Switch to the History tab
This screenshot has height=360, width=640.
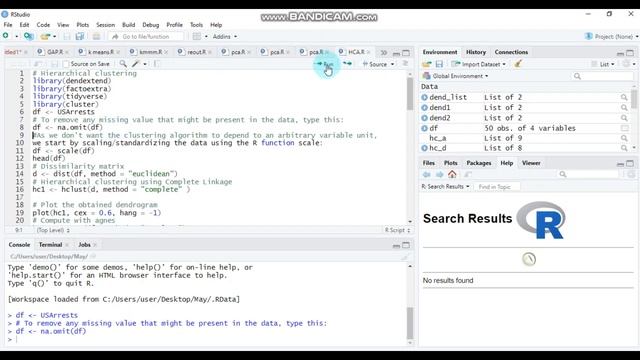pos(476,52)
